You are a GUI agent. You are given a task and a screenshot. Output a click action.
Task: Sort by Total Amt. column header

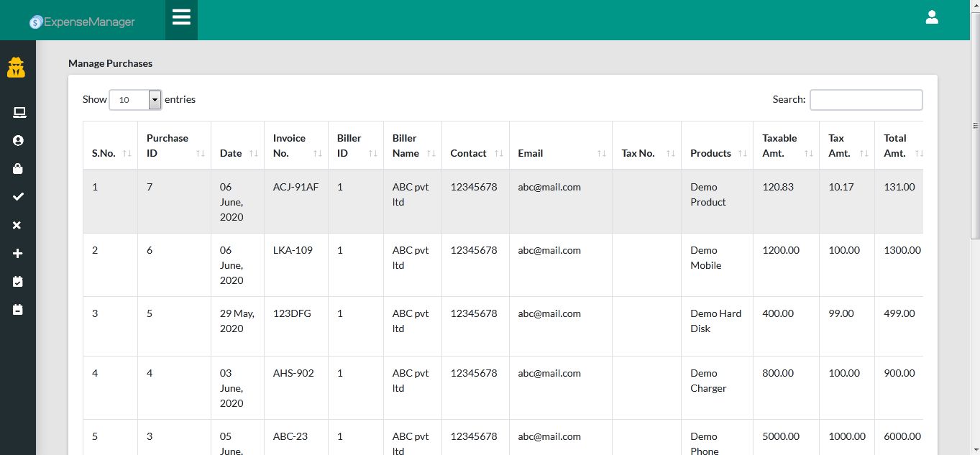pos(898,146)
